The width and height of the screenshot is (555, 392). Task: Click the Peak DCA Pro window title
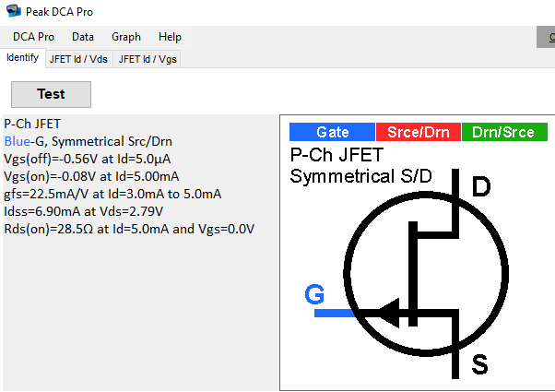59,12
